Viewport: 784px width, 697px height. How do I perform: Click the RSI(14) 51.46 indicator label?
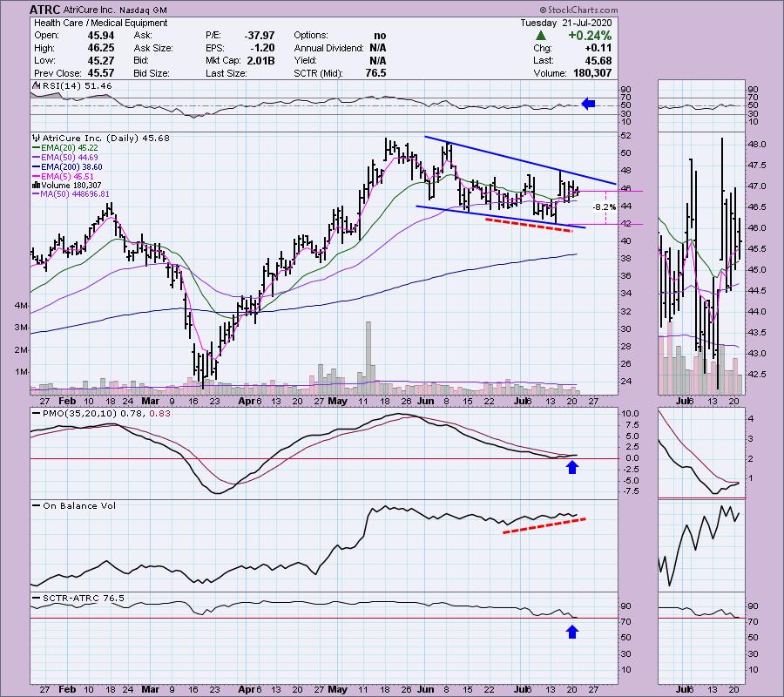click(x=78, y=86)
